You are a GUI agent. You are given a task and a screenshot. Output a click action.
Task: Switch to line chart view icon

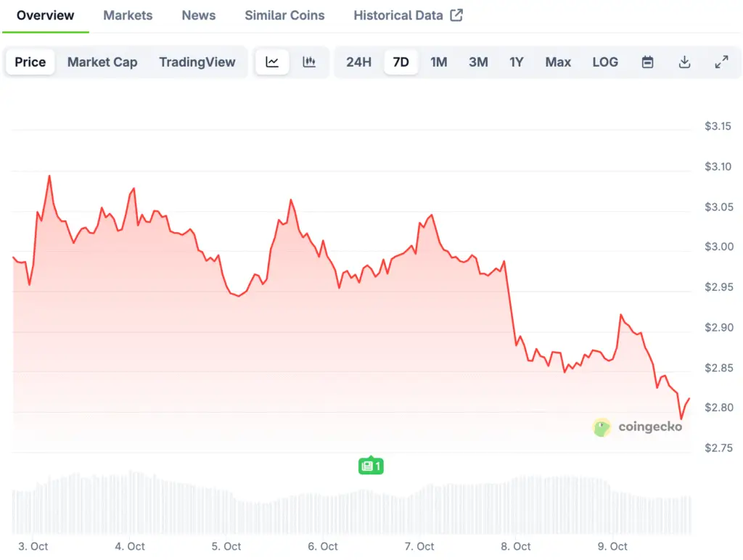pos(272,62)
